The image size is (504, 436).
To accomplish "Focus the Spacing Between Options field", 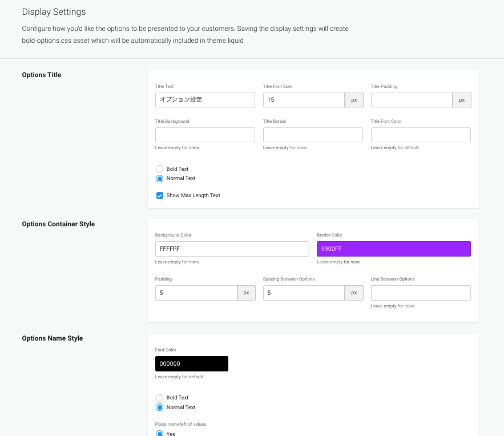I will 304,293.
